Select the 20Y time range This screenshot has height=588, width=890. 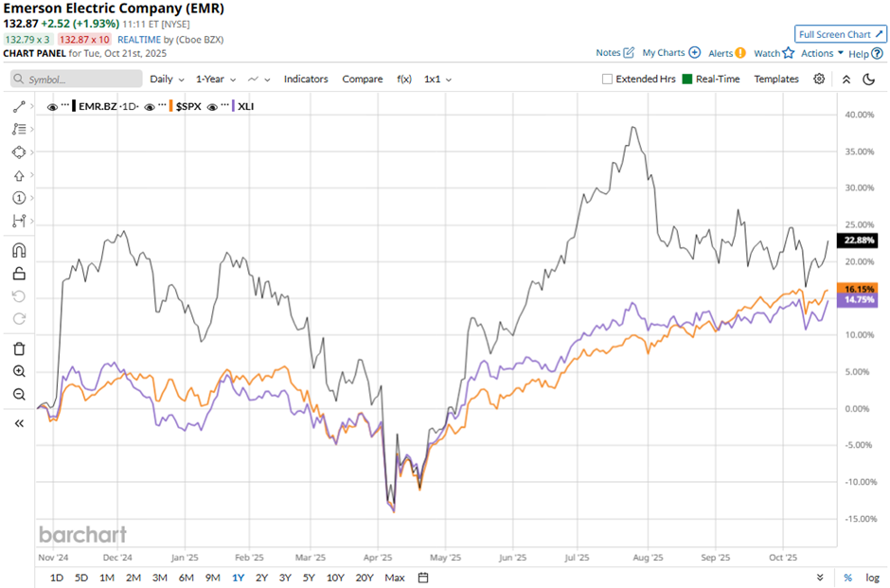pos(365,578)
